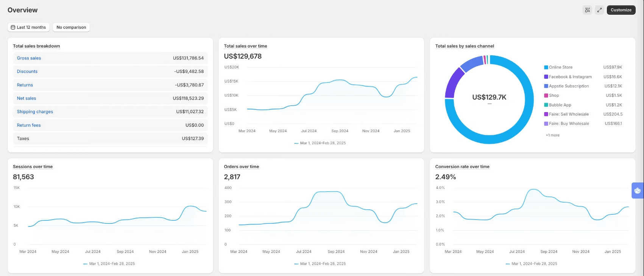Open Total sales by sales channel title
Viewport: 644px width, 276px height.
click(x=465, y=46)
